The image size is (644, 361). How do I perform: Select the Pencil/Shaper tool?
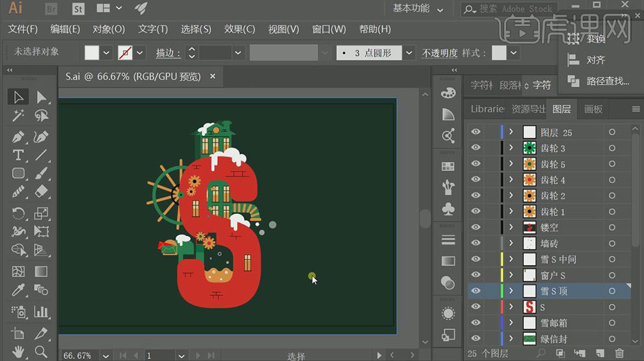click(x=18, y=192)
